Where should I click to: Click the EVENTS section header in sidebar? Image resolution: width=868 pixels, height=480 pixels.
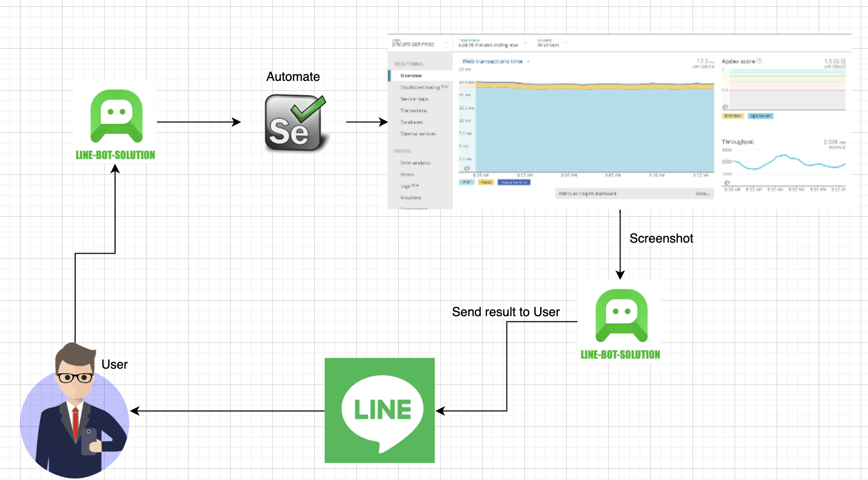click(402, 151)
